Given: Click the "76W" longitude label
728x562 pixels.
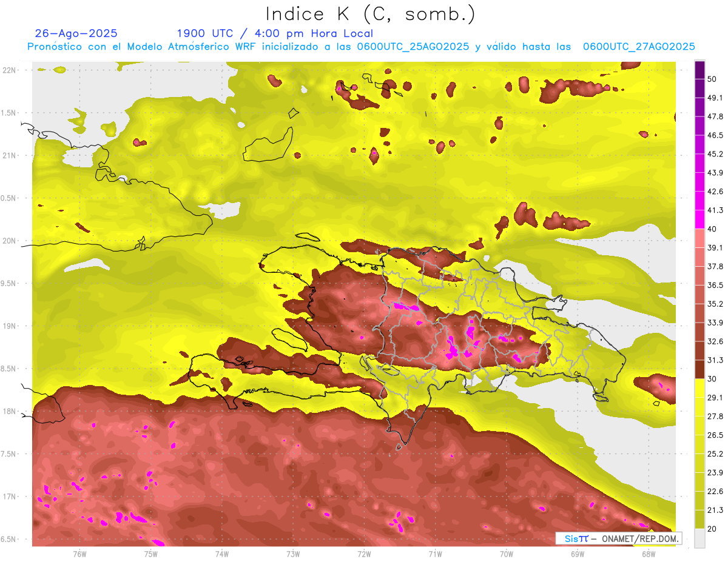Looking at the screenshot, I should click(x=79, y=554).
